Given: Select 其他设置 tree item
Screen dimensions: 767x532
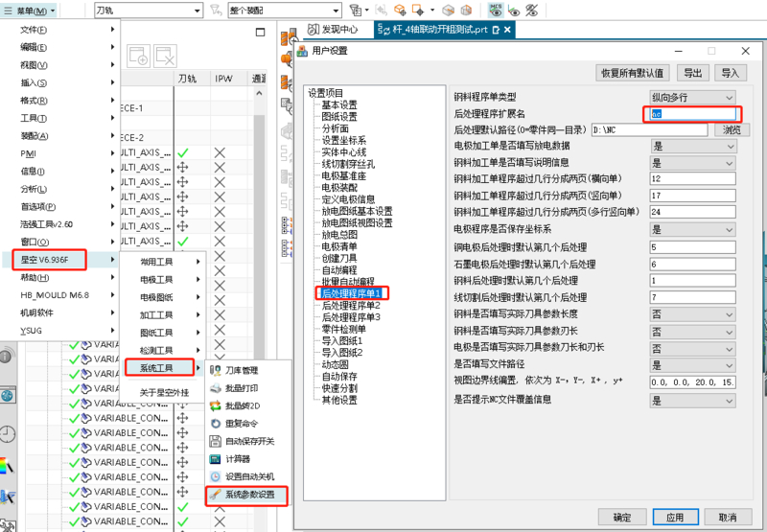Looking at the screenshot, I should click(339, 400).
